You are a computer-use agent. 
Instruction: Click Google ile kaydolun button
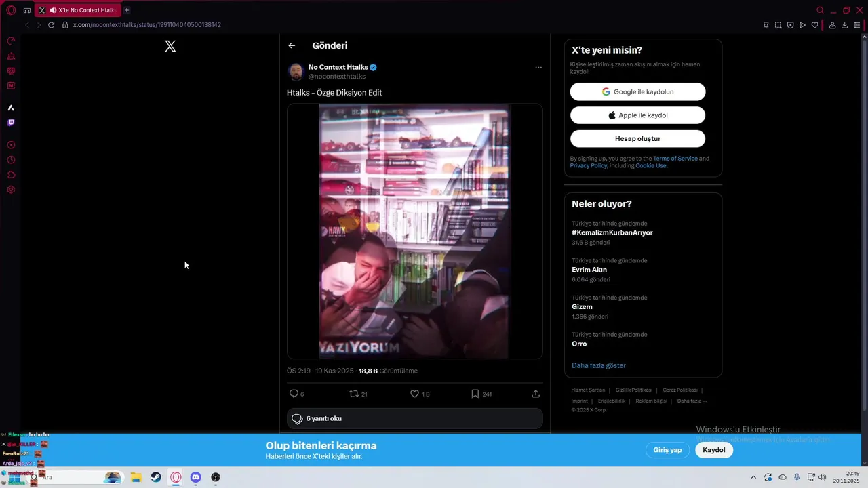click(637, 91)
